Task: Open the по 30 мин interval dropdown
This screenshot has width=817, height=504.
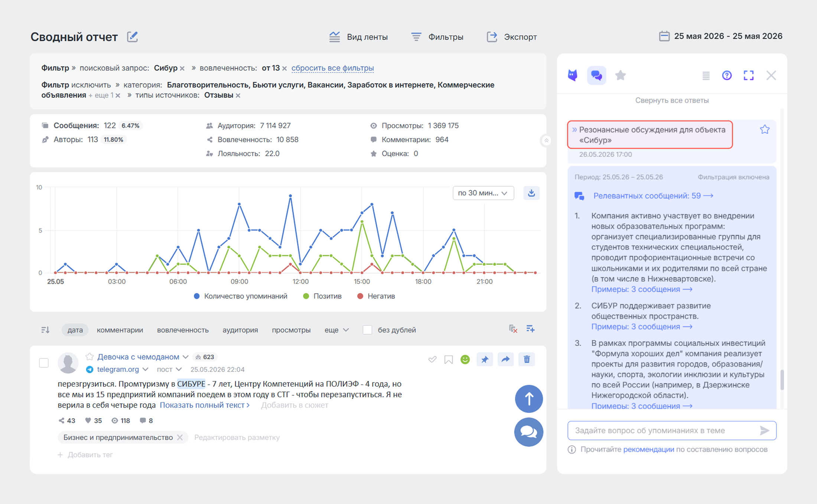Action: tap(483, 193)
